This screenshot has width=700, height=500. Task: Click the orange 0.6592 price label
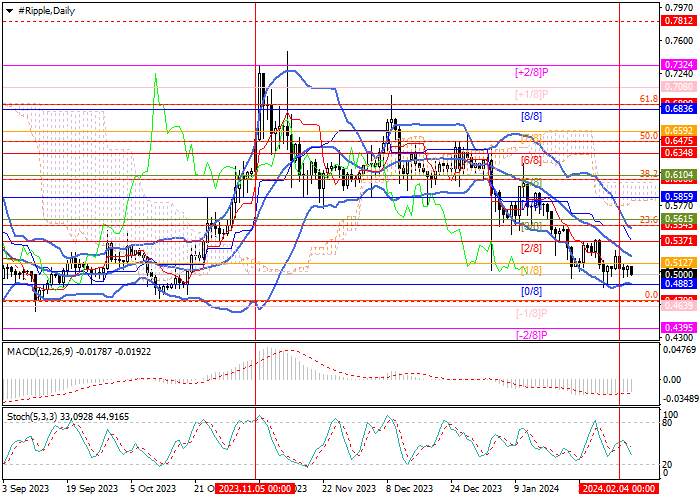click(x=679, y=131)
